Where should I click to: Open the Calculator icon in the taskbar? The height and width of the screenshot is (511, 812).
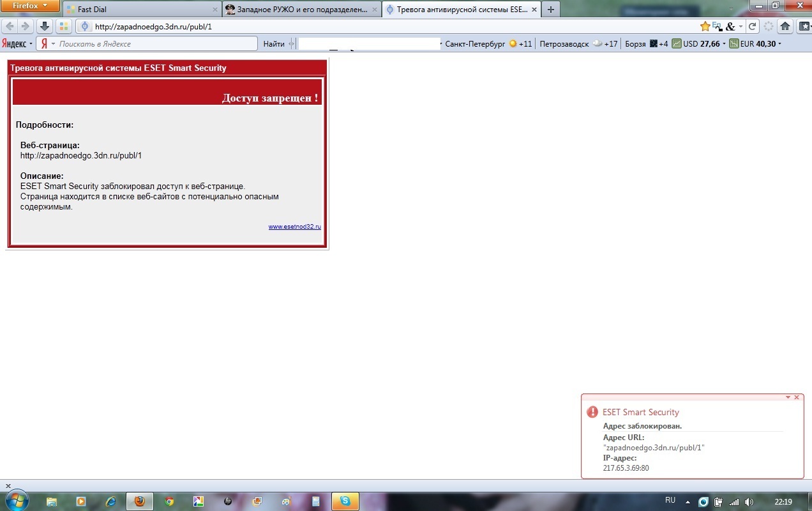316,501
